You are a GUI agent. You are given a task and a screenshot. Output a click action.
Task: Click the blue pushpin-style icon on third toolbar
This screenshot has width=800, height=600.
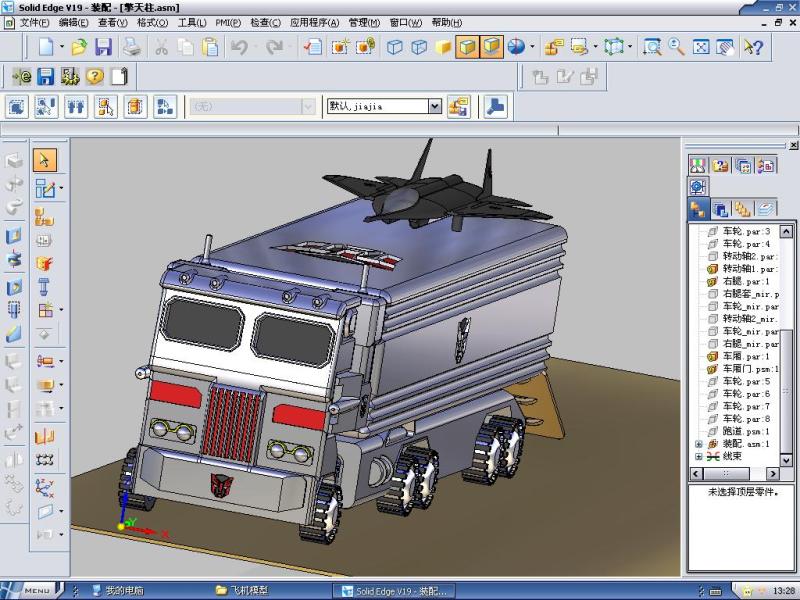pyautogui.click(x=495, y=106)
